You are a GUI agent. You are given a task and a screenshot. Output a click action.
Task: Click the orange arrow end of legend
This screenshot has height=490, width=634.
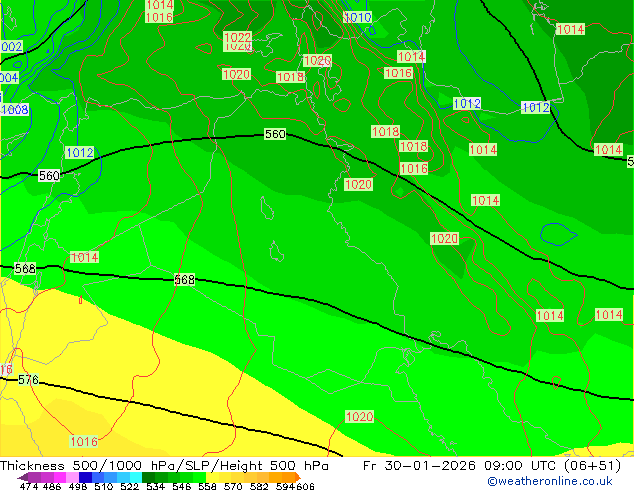[x=298, y=477]
